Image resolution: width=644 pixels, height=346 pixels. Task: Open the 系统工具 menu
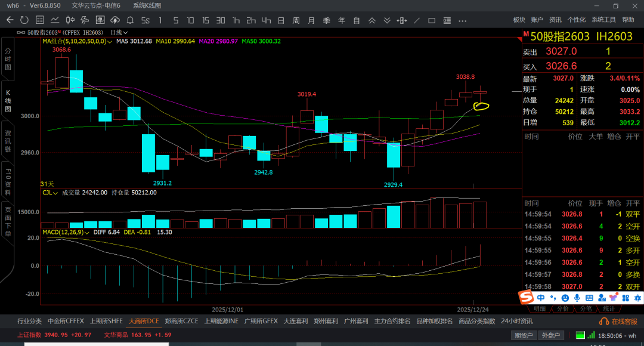click(603, 20)
